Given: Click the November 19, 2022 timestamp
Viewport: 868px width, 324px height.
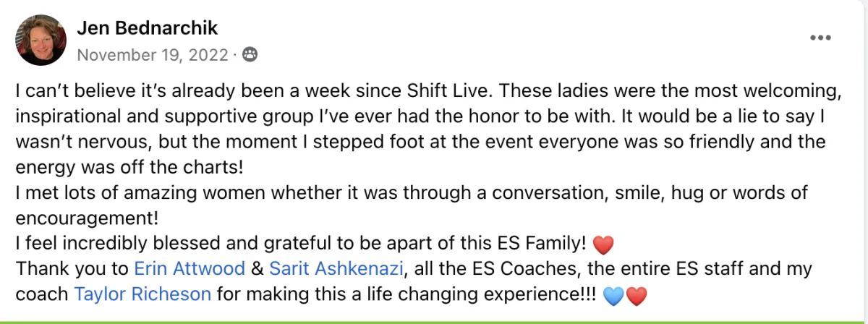Looking at the screenshot, I should point(153,54).
